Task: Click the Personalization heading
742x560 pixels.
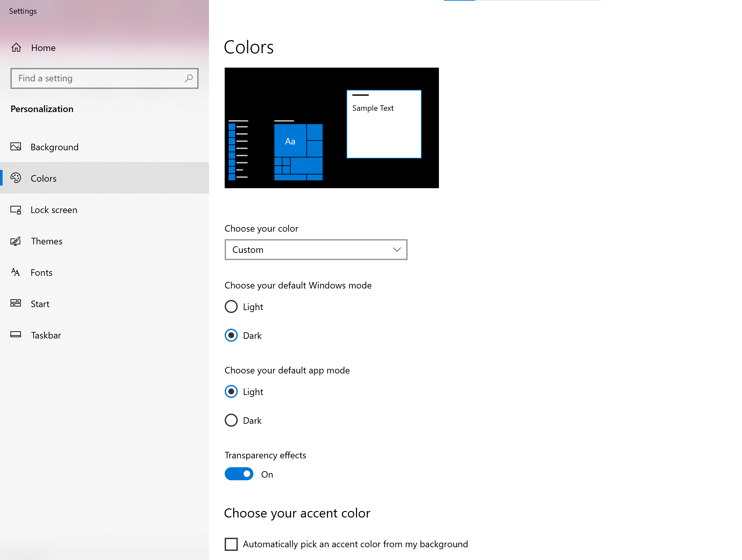Action: (x=42, y=109)
